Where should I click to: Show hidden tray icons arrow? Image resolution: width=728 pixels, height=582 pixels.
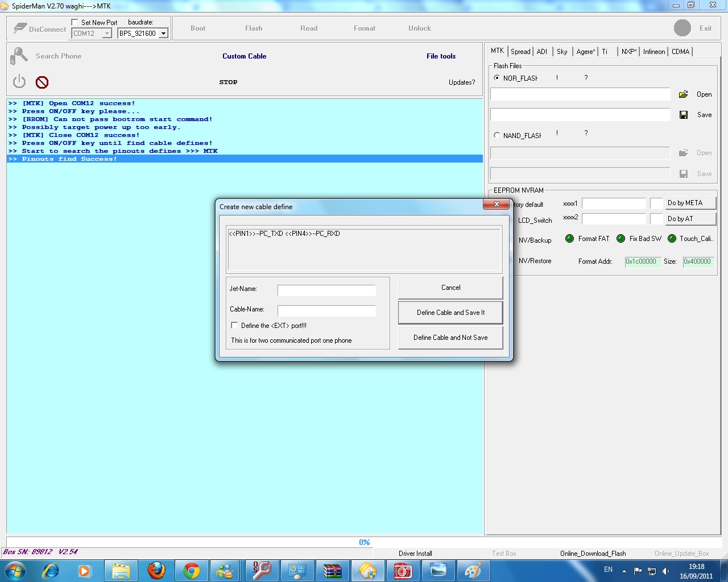click(624, 571)
